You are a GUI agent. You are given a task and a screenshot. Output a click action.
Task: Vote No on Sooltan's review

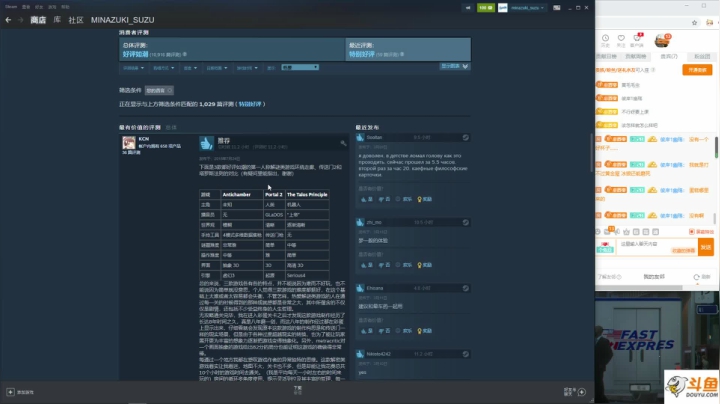(384, 199)
